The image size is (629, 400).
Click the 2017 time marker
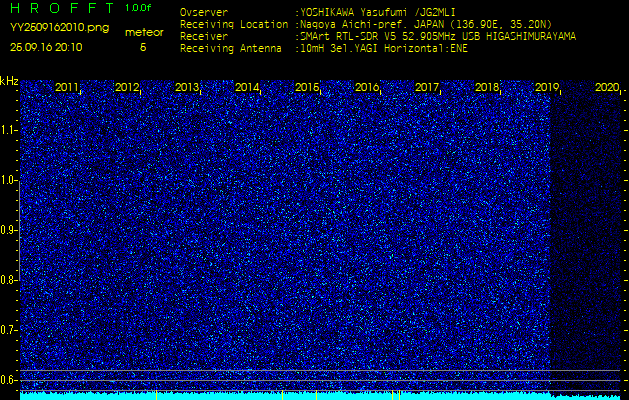coord(427,87)
